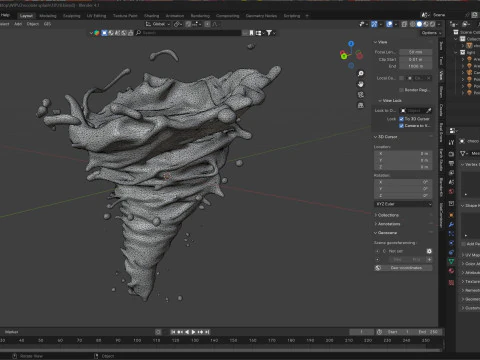The width and height of the screenshot is (480, 360).
Task: Open the Options dropdown
Action: (431, 33)
